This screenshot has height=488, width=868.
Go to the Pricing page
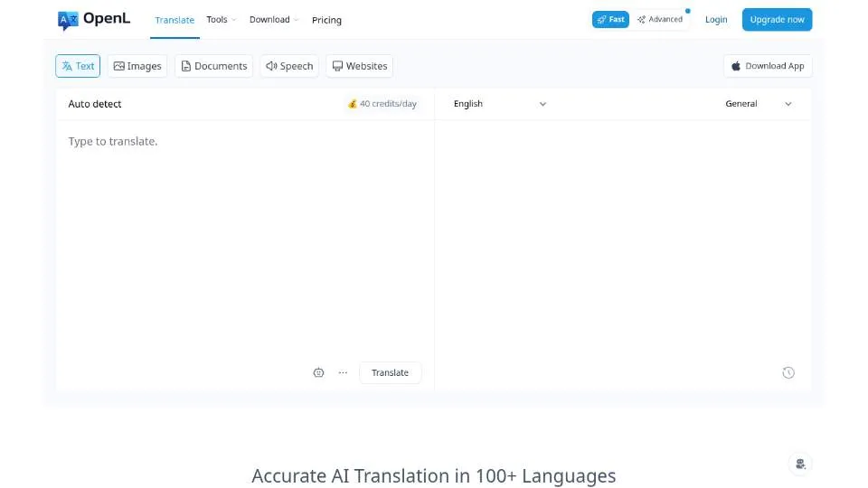point(326,20)
